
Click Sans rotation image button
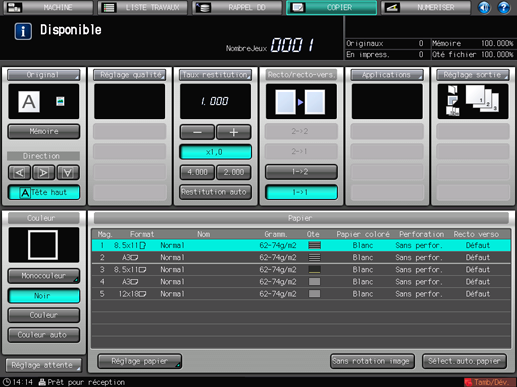click(x=372, y=361)
